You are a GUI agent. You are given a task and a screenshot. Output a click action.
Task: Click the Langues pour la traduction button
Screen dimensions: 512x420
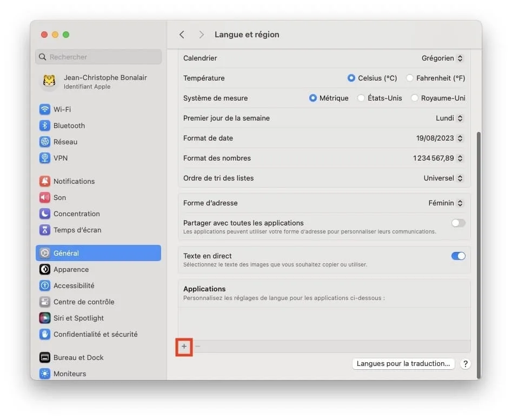click(403, 363)
